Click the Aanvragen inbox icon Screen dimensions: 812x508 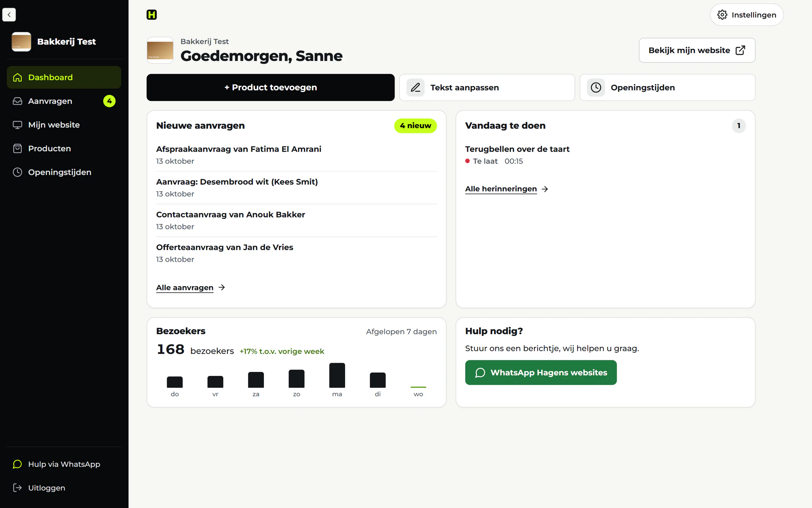click(18, 101)
